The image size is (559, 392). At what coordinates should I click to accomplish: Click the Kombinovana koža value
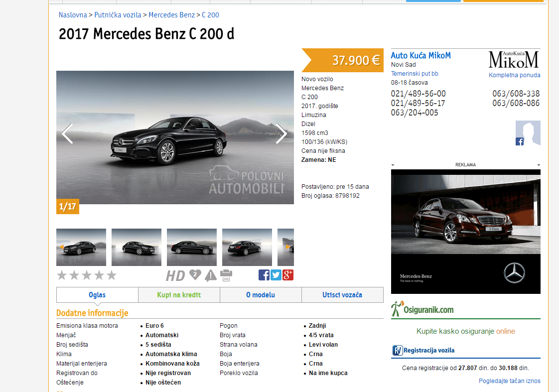click(x=172, y=364)
